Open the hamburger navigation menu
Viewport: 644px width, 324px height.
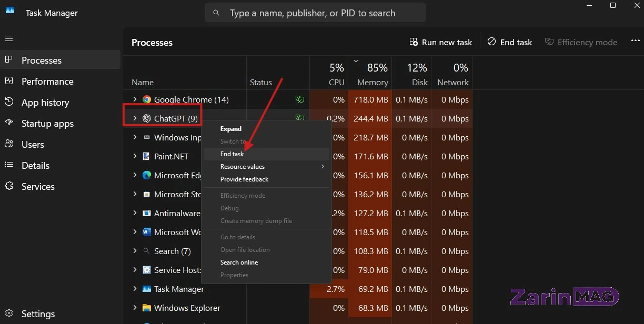(9, 38)
